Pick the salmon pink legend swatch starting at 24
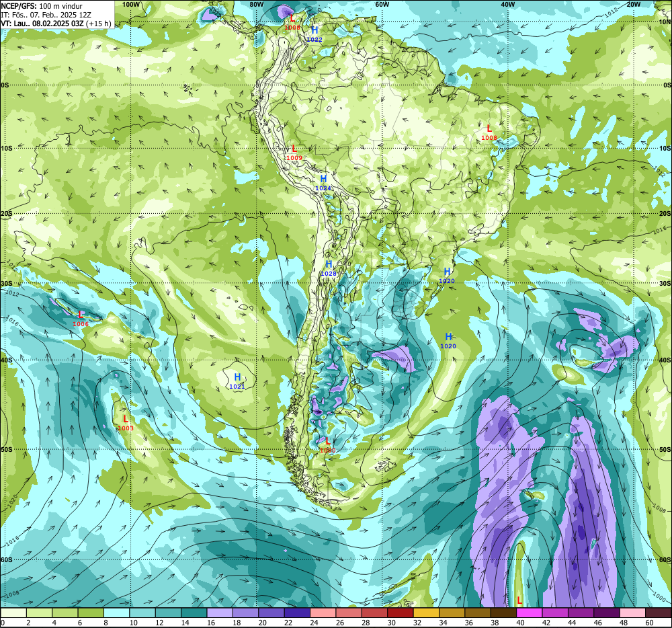The height and width of the screenshot is (628, 672). [x=323, y=613]
